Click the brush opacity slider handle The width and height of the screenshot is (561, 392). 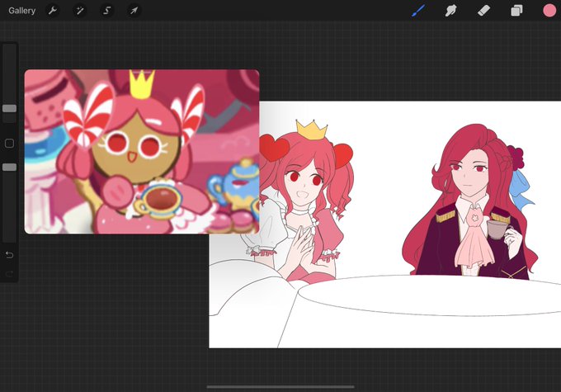point(9,168)
